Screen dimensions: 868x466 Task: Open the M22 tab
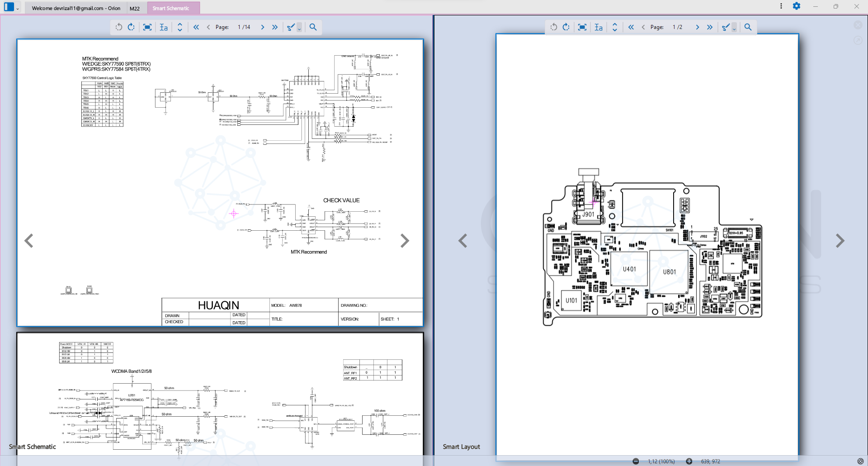pyautogui.click(x=135, y=8)
